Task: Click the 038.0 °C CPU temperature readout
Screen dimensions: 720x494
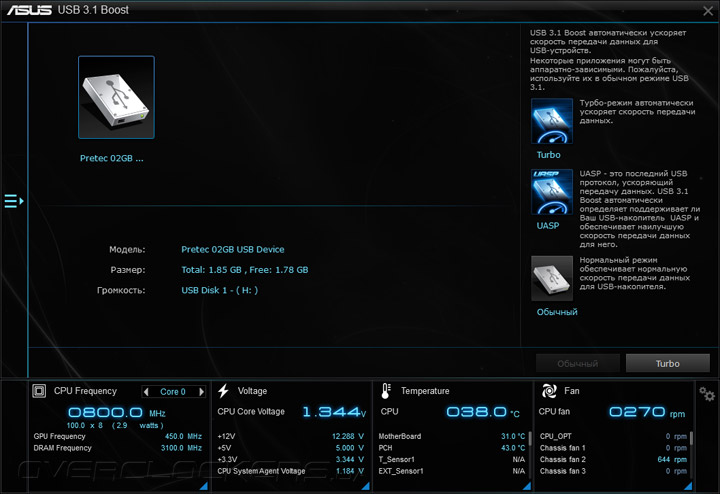Action: pos(483,412)
